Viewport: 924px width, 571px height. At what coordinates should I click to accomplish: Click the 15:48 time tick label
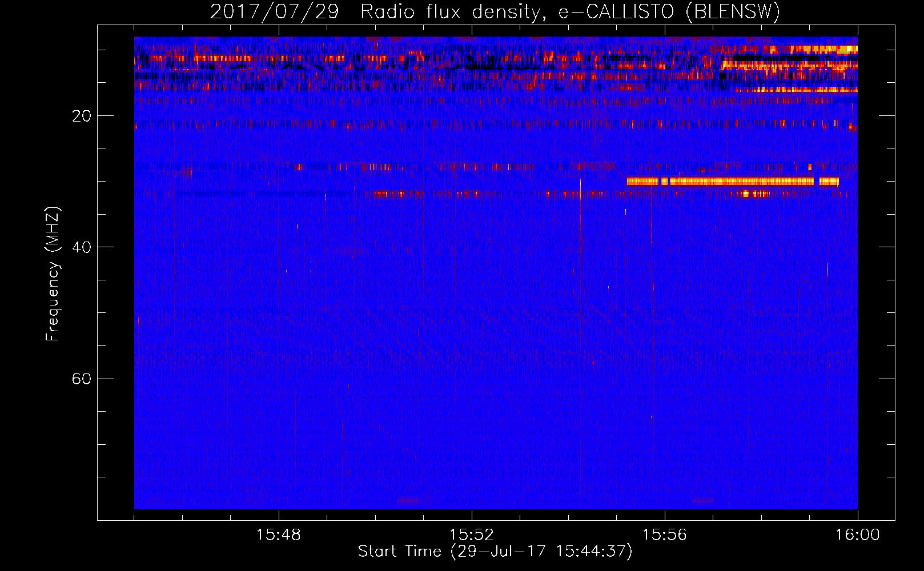[x=279, y=535]
